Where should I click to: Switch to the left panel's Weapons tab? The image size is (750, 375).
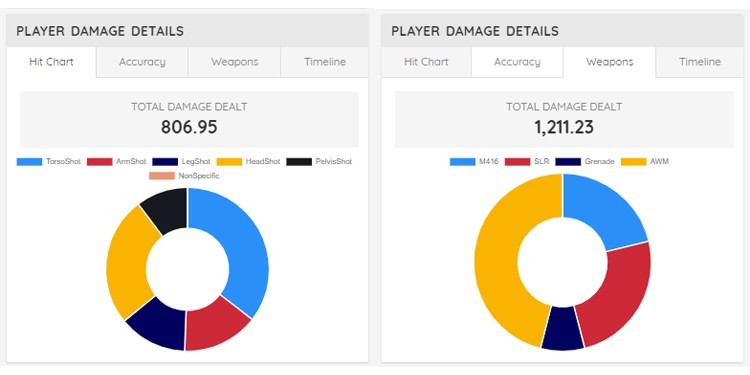pyautogui.click(x=234, y=62)
